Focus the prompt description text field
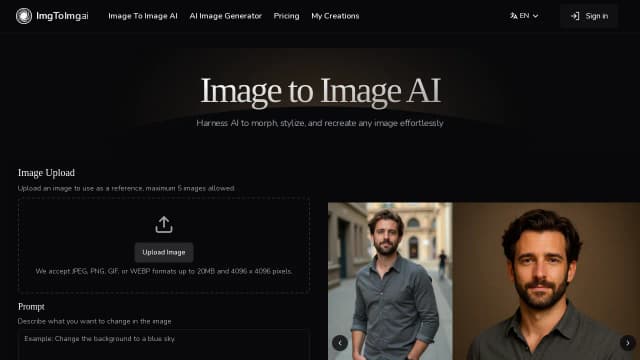 [164, 345]
